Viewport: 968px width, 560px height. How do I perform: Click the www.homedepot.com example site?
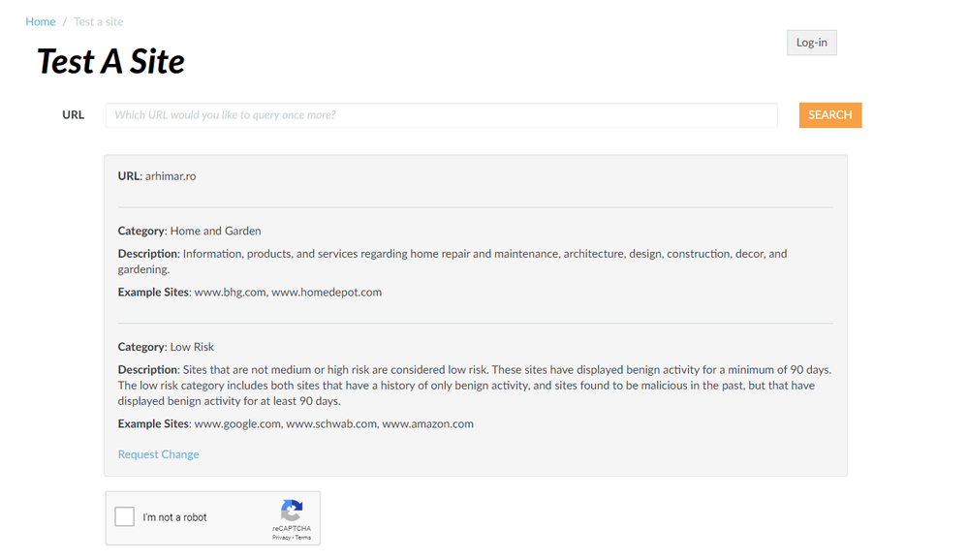327,292
